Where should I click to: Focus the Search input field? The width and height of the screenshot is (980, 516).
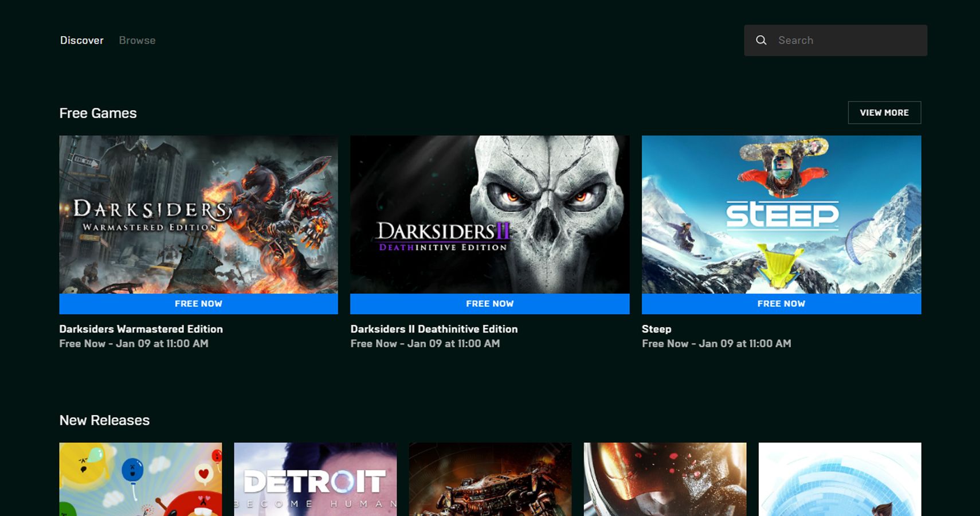click(x=836, y=40)
